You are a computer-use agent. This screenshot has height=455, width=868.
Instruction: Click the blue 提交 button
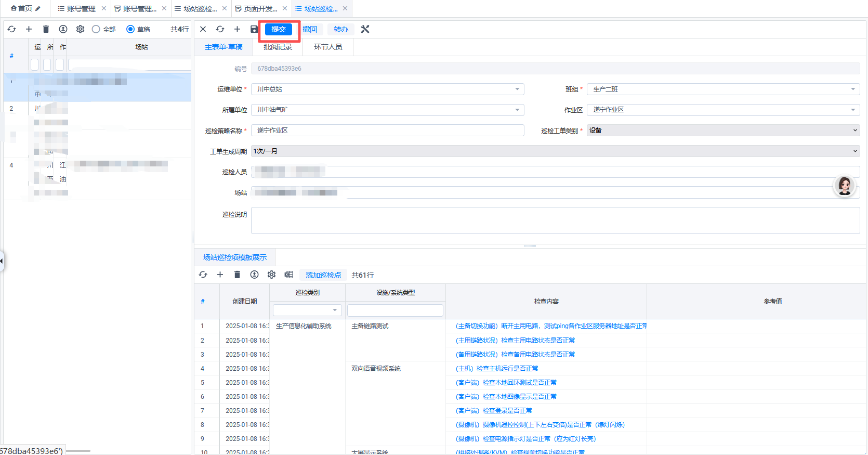pos(279,29)
